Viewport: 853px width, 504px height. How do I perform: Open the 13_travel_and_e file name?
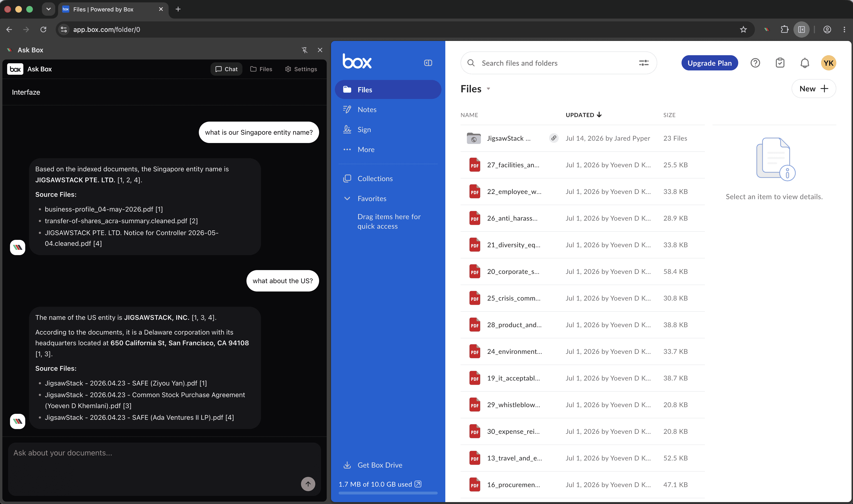coord(515,458)
